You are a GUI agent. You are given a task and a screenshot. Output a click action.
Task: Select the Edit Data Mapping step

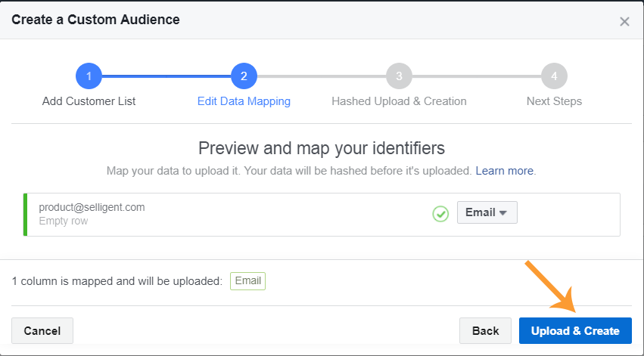(x=244, y=101)
